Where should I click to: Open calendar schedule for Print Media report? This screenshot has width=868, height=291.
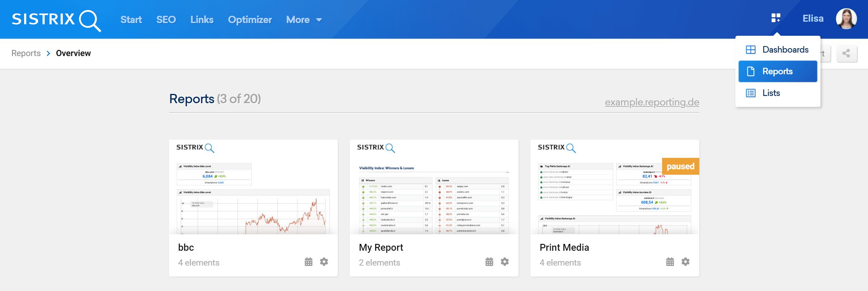tap(670, 262)
